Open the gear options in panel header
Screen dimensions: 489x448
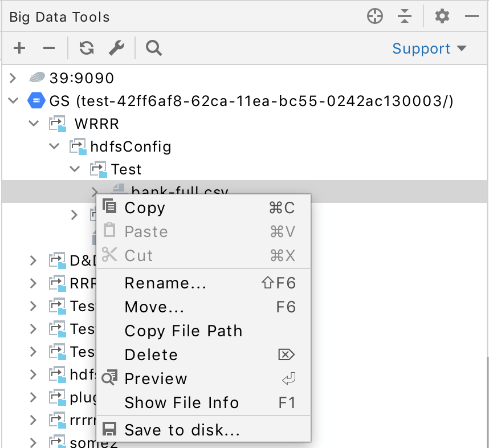pos(442,17)
